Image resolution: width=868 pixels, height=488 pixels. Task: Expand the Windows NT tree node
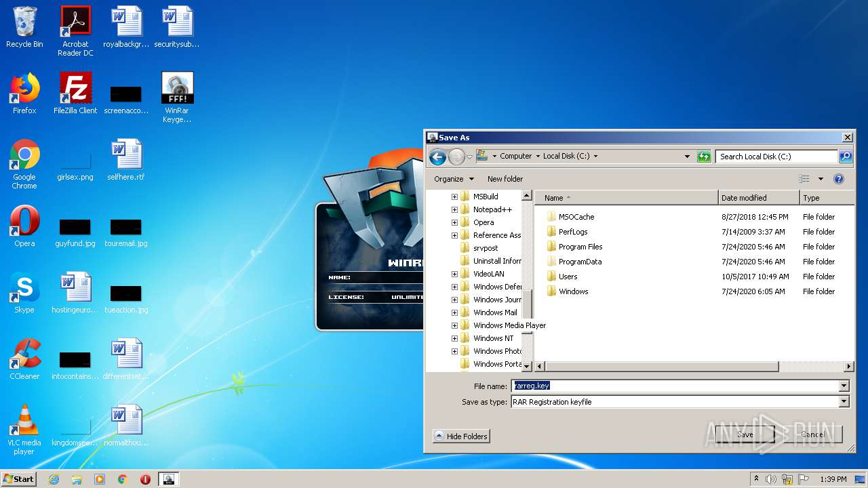(454, 338)
